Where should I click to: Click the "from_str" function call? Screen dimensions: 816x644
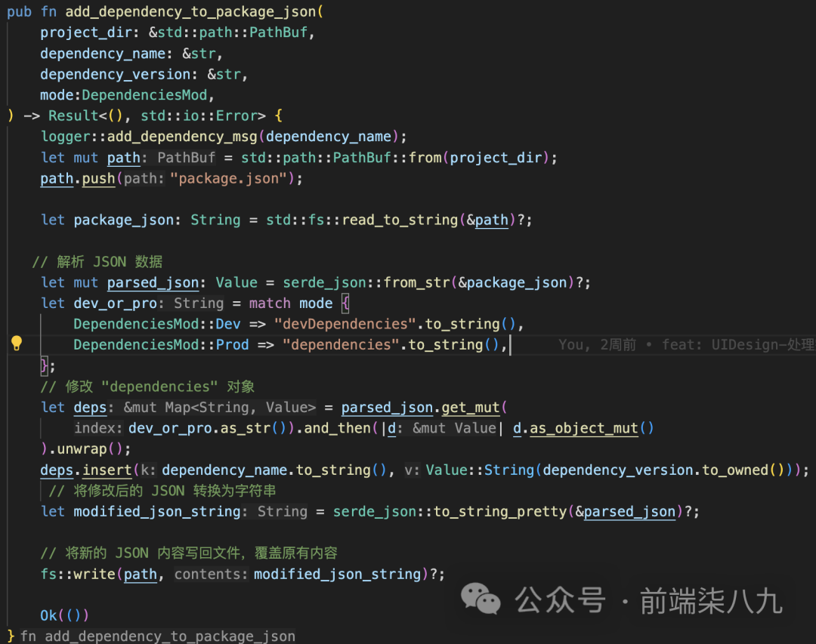click(x=416, y=282)
